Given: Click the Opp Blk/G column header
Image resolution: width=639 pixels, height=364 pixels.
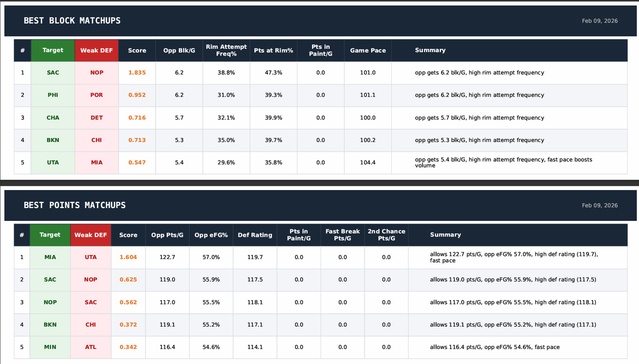Looking at the screenshot, I should coord(179,51).
